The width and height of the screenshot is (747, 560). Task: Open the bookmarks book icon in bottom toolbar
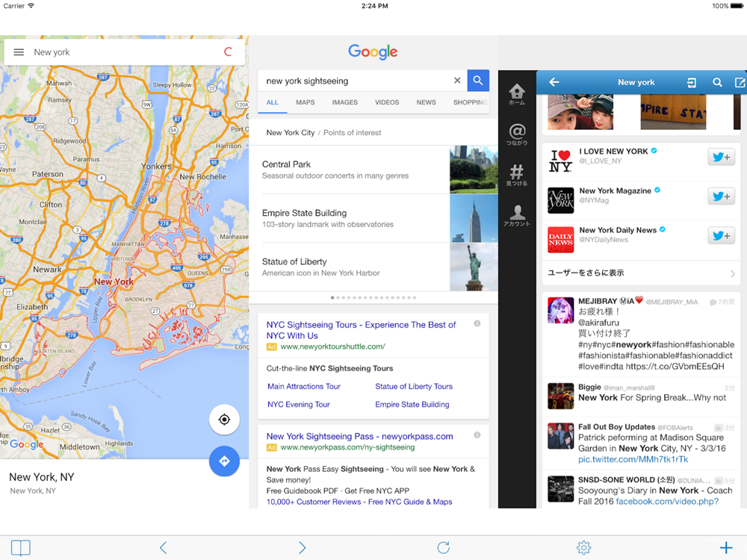coord(20,547)
